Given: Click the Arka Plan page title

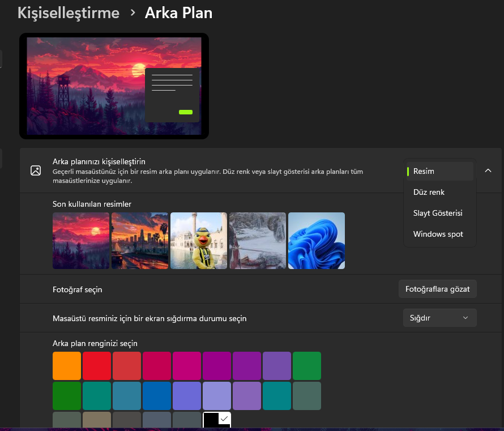Looking at the screenshot, I should pyautogui.click(x=178, y=13).
